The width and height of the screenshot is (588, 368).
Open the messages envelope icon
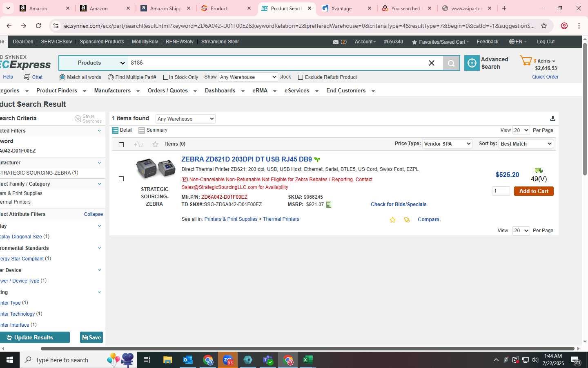(x=335, y=42)
